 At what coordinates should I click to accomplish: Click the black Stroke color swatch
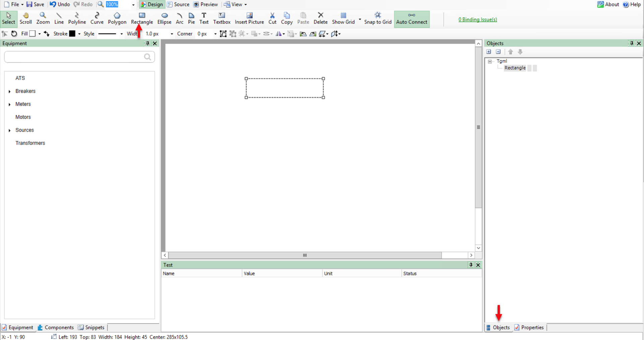coord(72,33)
